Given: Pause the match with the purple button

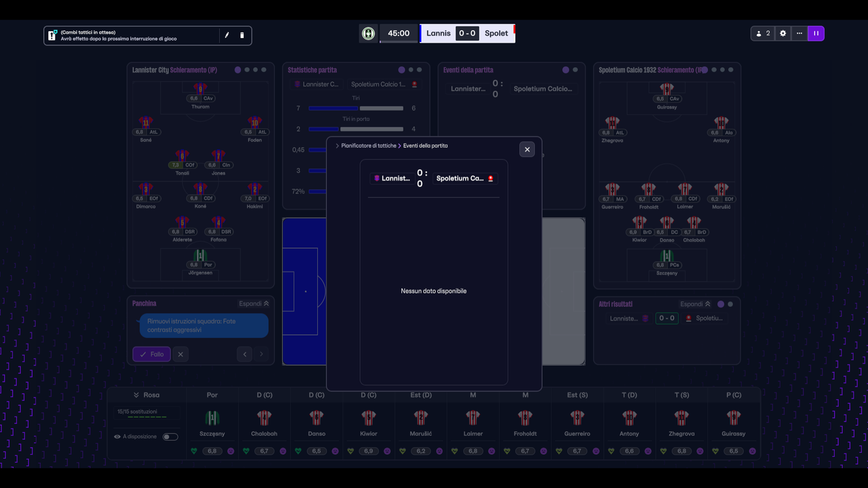Looking at the screenshot, I should [x=816, y=33].
